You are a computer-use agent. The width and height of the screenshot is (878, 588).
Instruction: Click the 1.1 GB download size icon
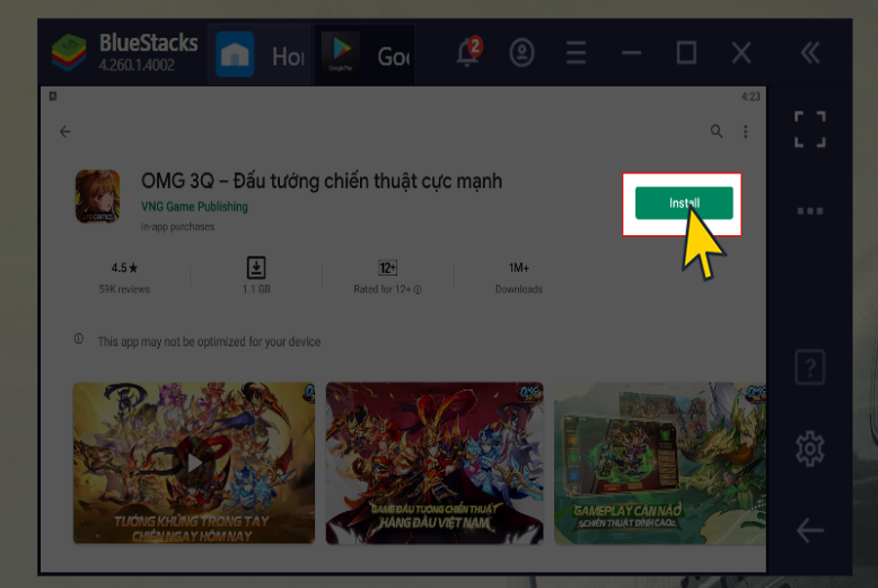click(x=257, y=268)
